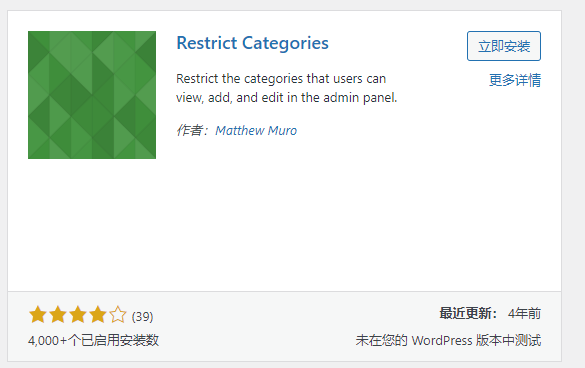Click the star rating icons
585x368 pixels.
pos(78,314)
